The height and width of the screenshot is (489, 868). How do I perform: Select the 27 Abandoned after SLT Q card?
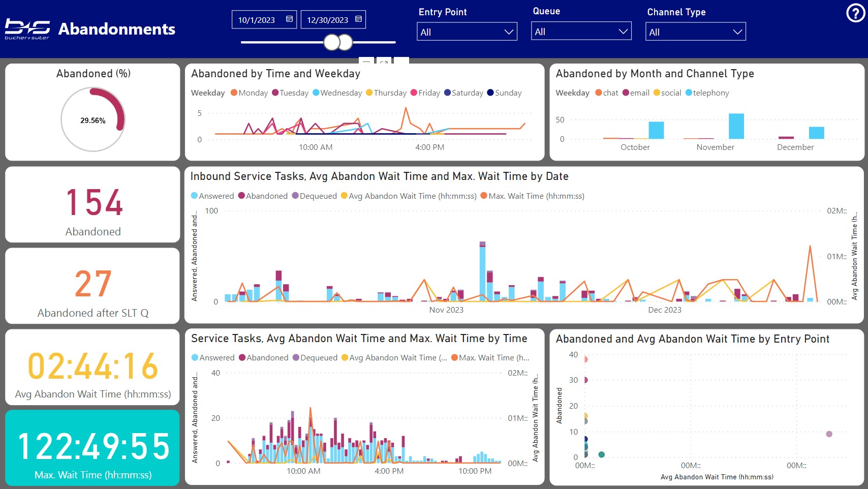click(92, 286)
